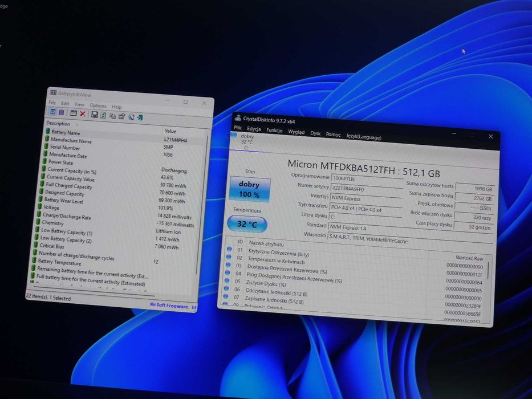Click the window-shaped toolbar icon beside red X

pos(73,113)
